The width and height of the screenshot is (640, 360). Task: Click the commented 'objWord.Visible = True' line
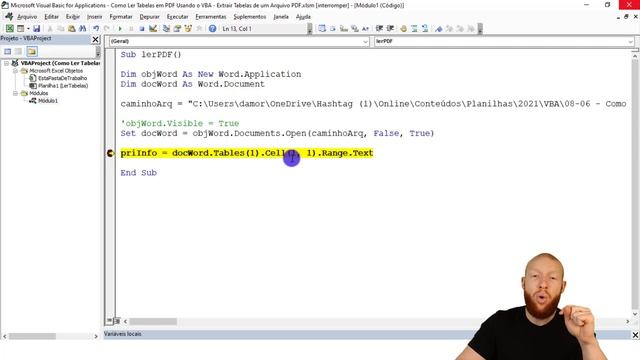180,124
